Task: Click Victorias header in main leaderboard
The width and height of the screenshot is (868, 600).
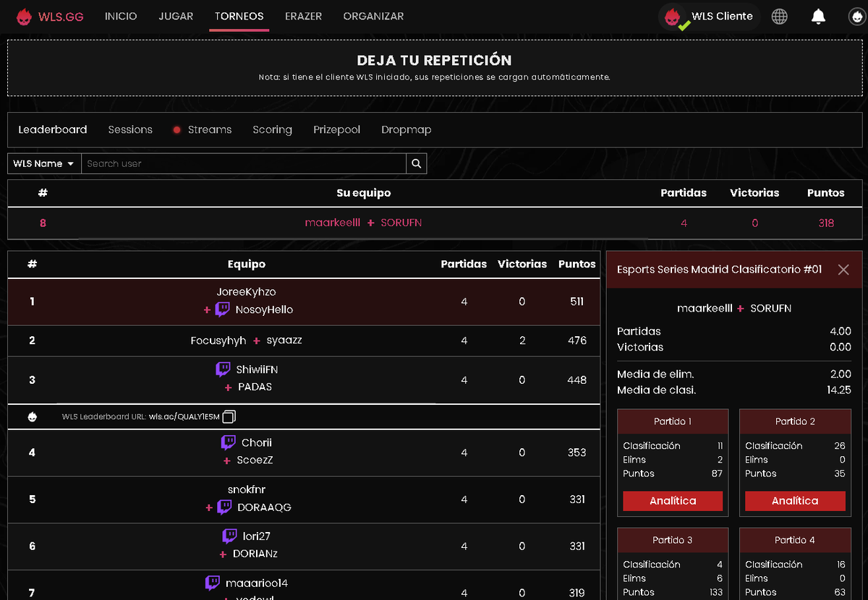Action: click(522, 265)
